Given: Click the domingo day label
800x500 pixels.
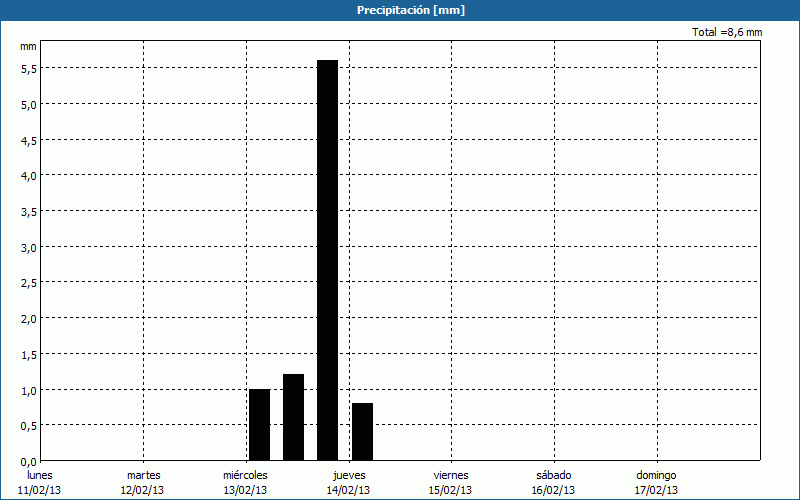Looking at the screenshot, I should [656, 475].
